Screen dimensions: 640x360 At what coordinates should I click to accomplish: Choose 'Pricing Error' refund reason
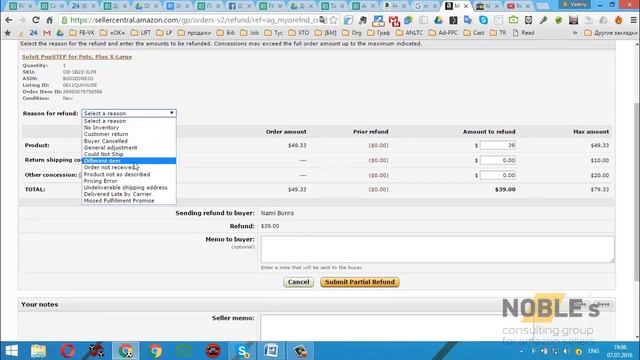(129, 181)
